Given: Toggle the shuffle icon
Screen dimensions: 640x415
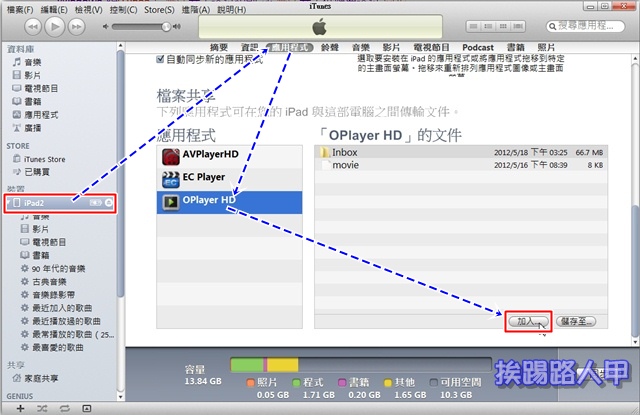Looking at the screenshot, I should (42, 408).
